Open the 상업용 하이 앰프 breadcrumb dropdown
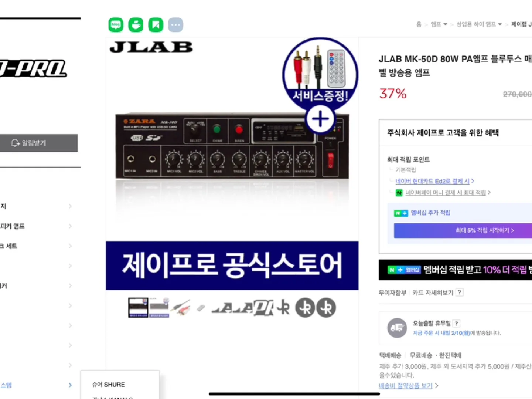The image size is (532, 399). point(479,24)
